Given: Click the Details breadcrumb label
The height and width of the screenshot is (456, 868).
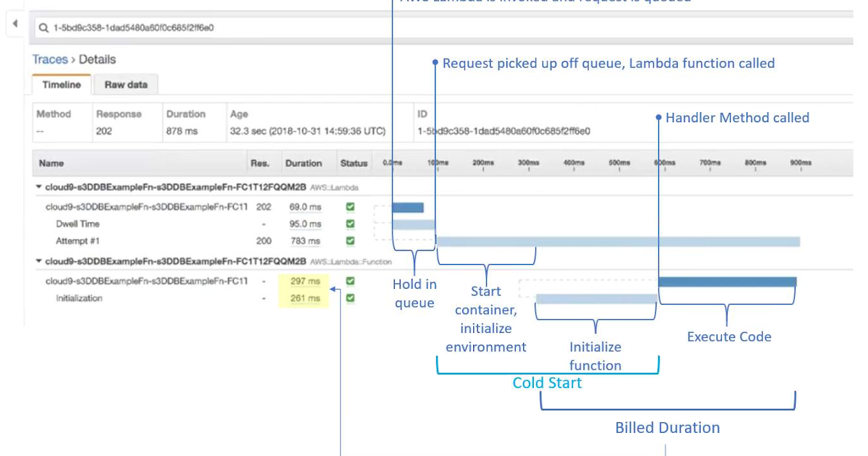Looking at the screenshot, I should tap(95, 59).
